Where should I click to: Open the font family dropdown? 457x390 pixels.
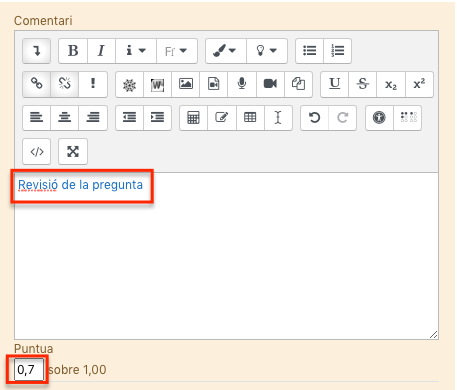tap(177, 51)
